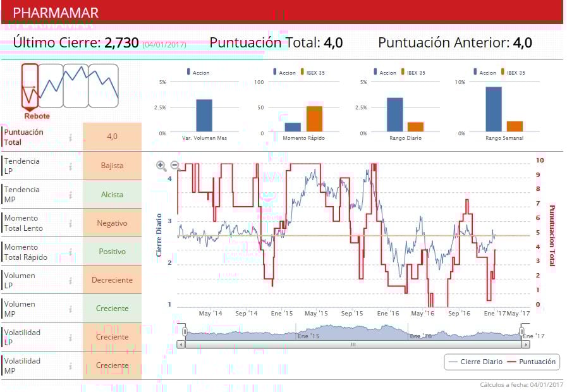Click the Decreciente value for Volumen LP
This screenshot has height=392, width=567.
[112, 280]
